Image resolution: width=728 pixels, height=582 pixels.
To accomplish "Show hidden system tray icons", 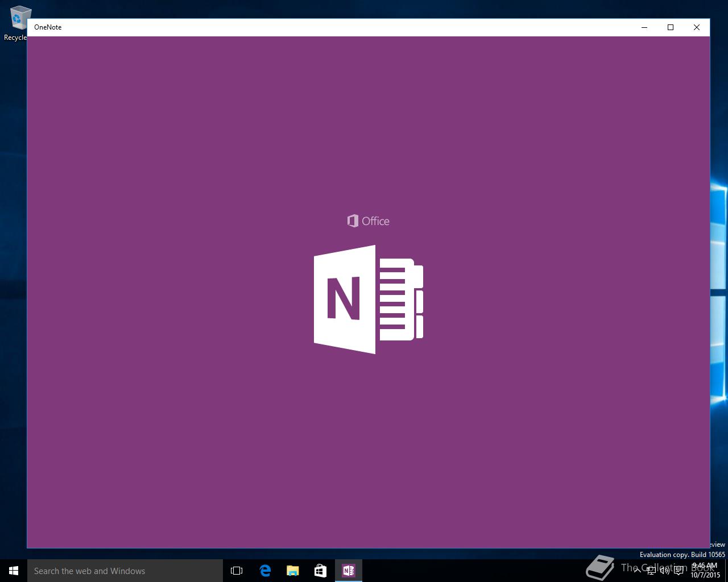I will (637, 571).
